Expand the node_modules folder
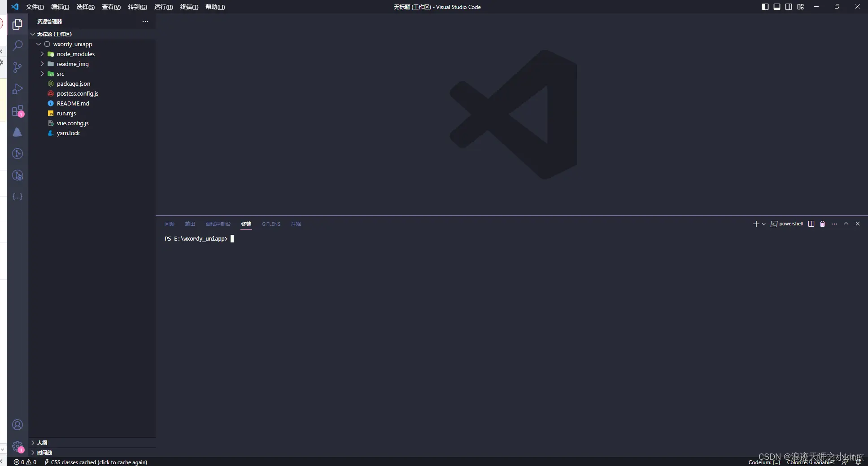 pyautogui.click(x=92, y=54)
